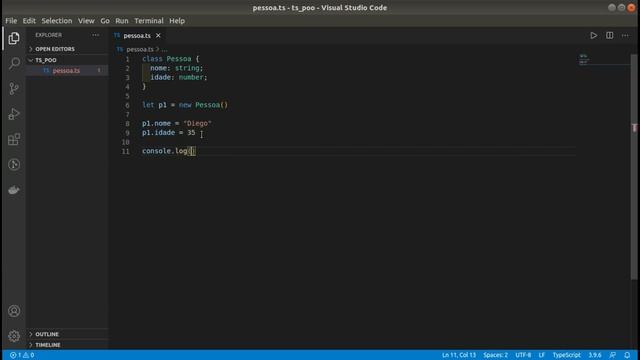The height and width of the screenshot is (360, 640).
Task: Open the Manage gear icon
Action: point(14,336)
